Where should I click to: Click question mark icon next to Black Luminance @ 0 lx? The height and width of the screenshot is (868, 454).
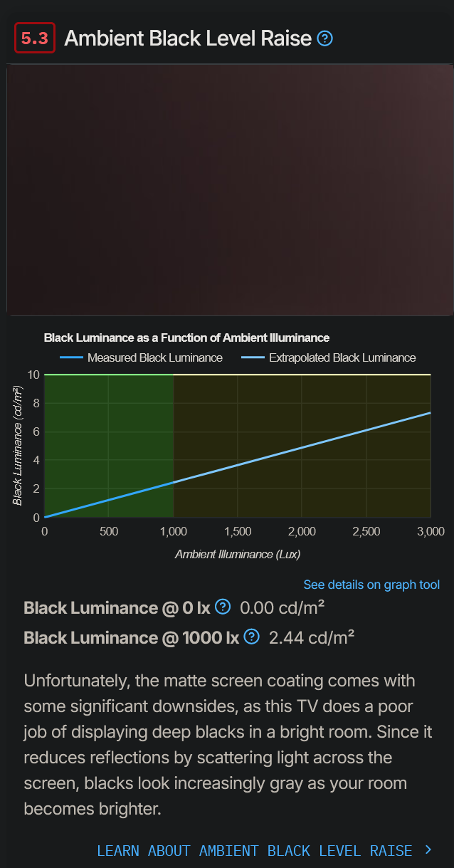click(222, 607)
